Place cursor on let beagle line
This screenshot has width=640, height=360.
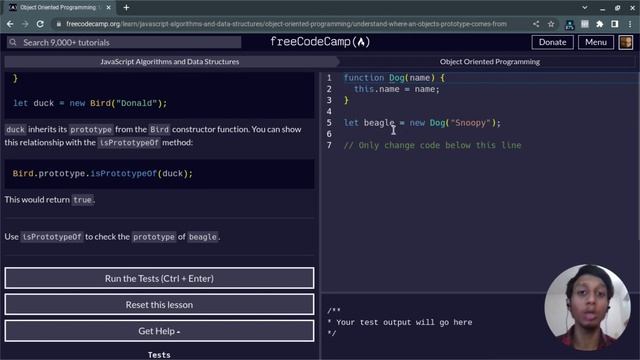coord(422,122)
